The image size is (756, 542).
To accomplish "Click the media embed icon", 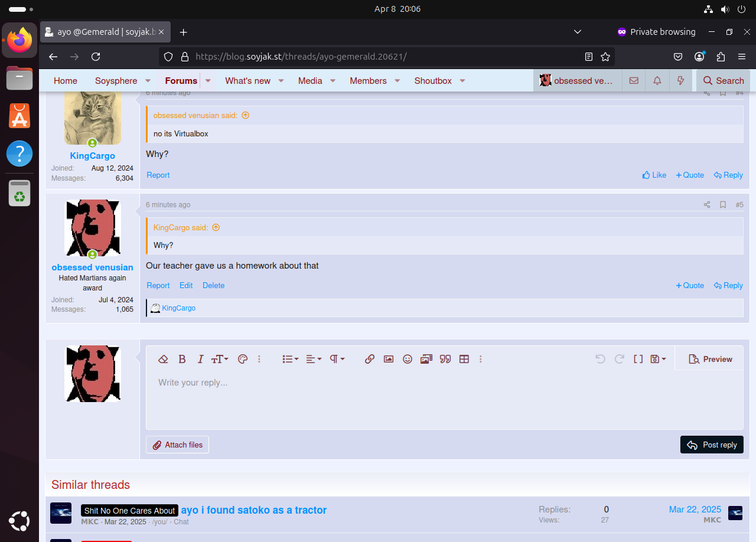I will click(426, 359).
